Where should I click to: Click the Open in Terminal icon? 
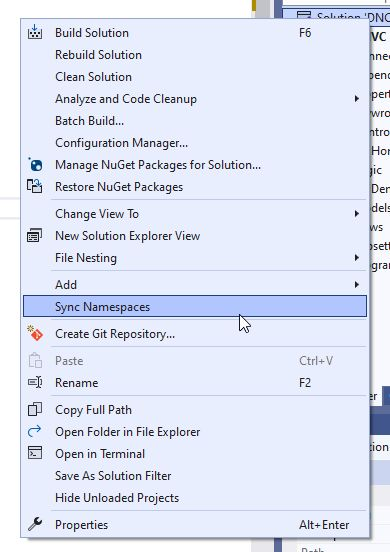[35, 453]
